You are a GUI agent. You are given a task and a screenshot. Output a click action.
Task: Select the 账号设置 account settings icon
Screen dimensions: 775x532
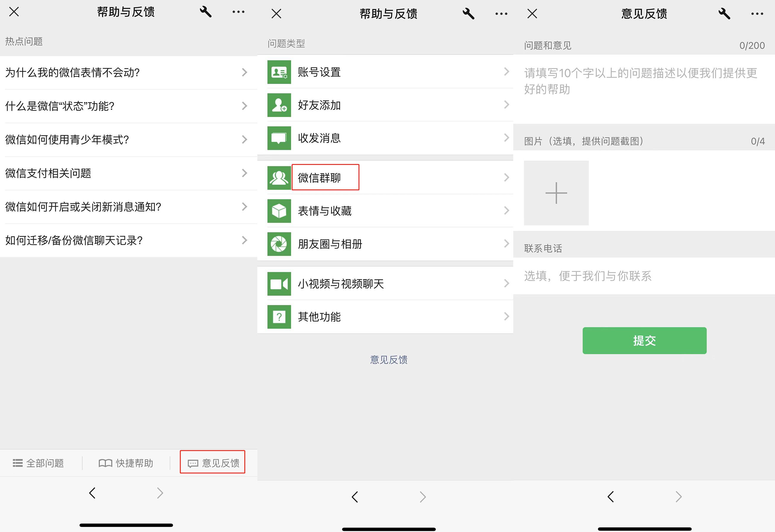[280, 72]
